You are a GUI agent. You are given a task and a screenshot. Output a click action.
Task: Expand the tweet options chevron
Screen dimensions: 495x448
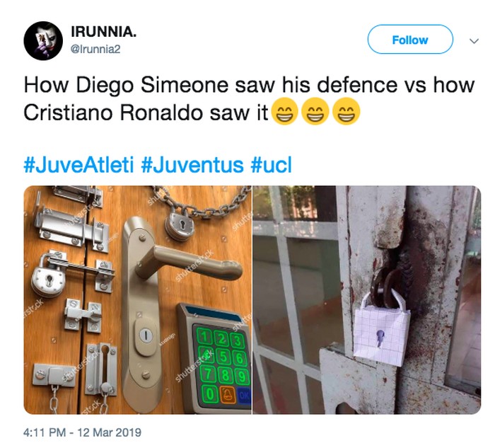(474, 41)
